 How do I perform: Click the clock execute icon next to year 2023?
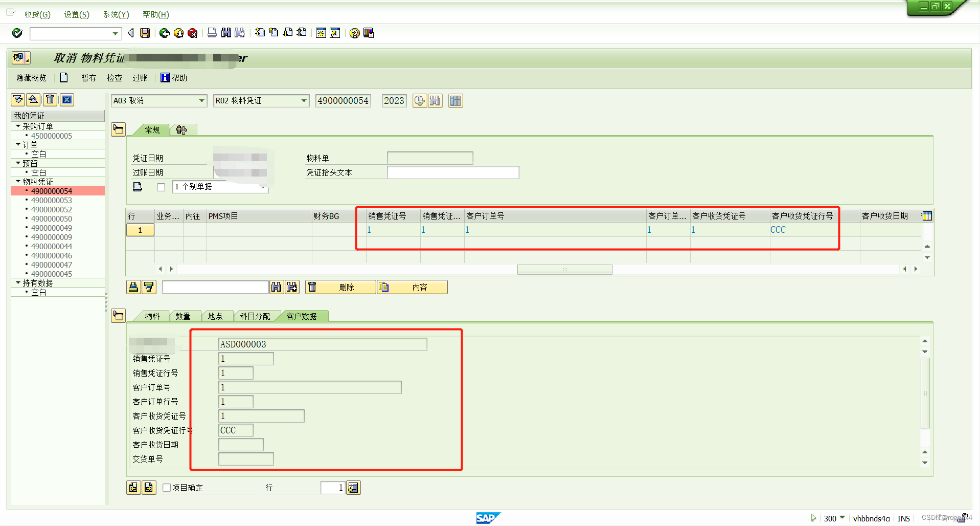[x=419, y=101]
